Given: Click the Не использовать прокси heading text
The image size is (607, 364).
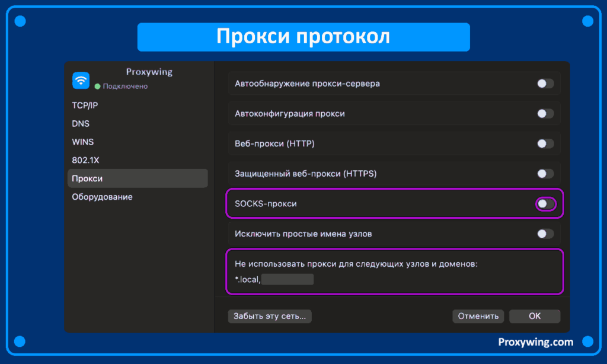Looking at the screenshot, I should tap(356, 264).
